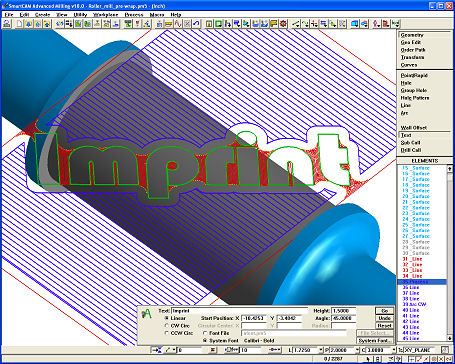The height and width of the screenshot is (364, 455).
Task: Select the CCW Circ radio button
Action: tap(167, 333)
